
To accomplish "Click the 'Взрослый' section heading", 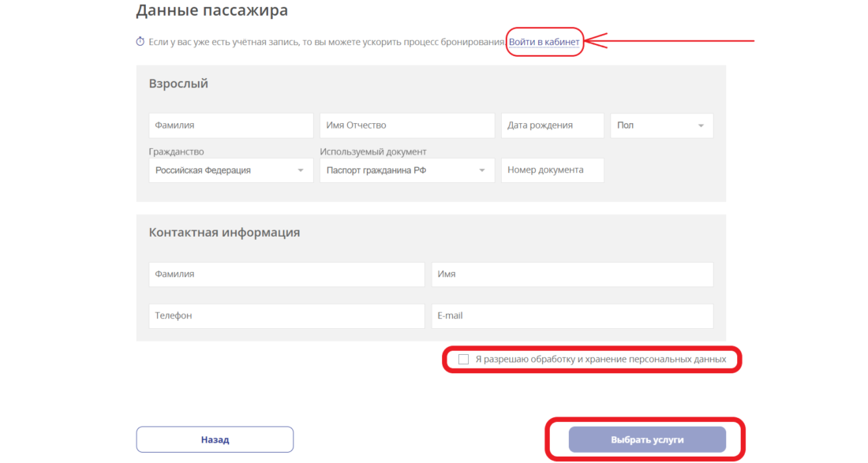I will (x=178, y=84).
